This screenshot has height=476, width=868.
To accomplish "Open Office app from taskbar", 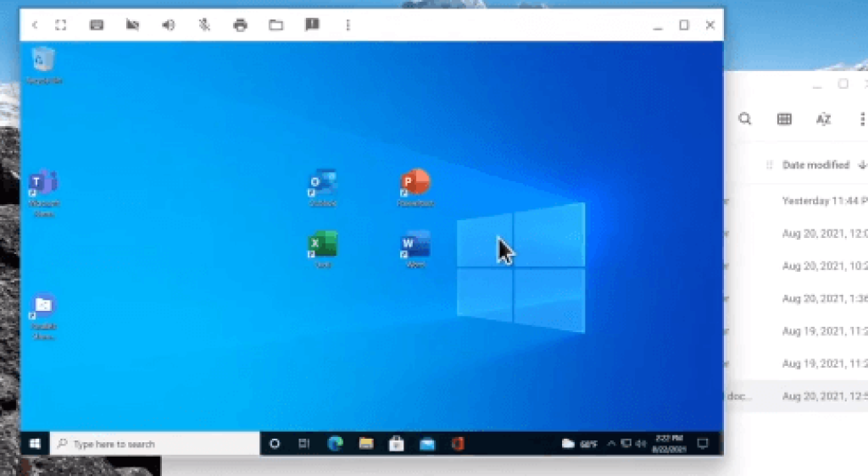I will (458, 443).
